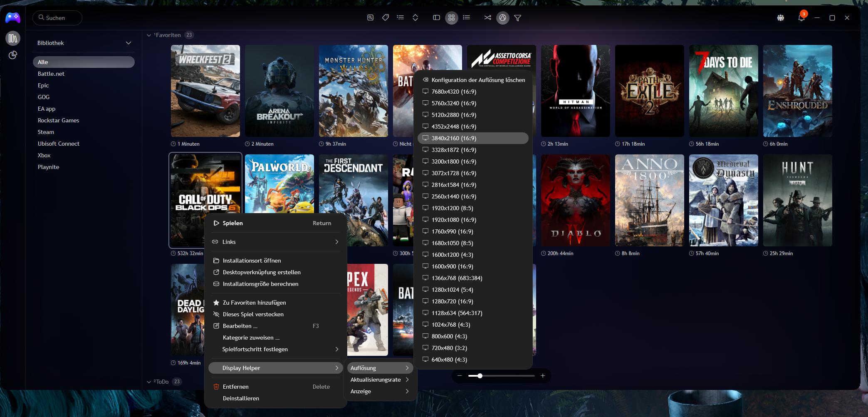Open the library view sidebar icon

[13, 38]
